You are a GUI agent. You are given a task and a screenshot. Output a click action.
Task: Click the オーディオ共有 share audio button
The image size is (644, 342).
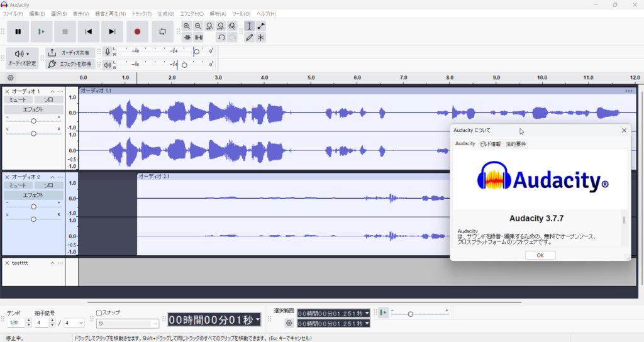[x=70, y=53]
